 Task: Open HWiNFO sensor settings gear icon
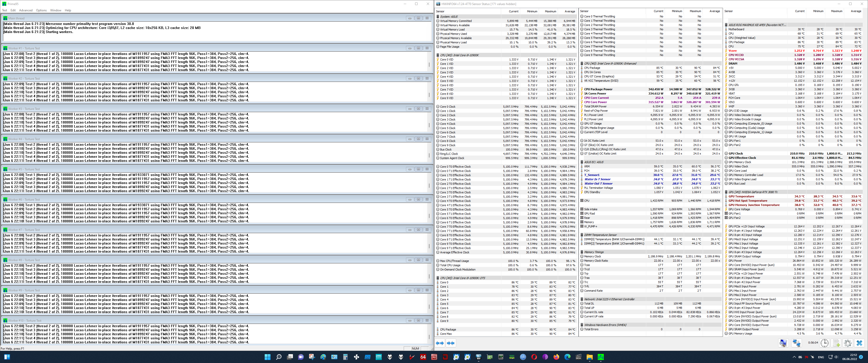848,343
